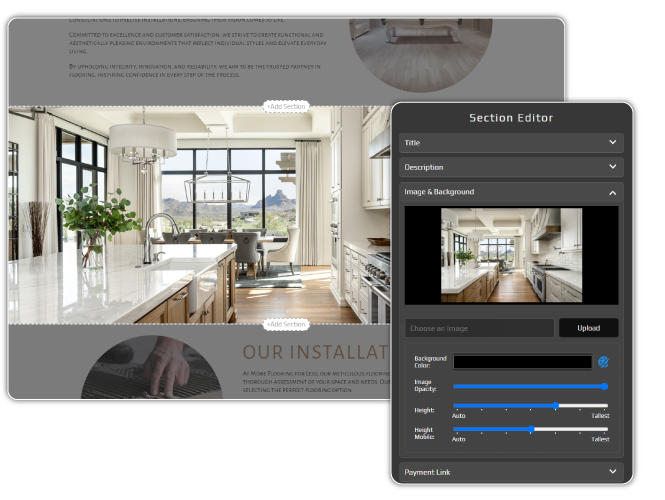
Task: Click the Height slider handle
Action: point(556,405)
